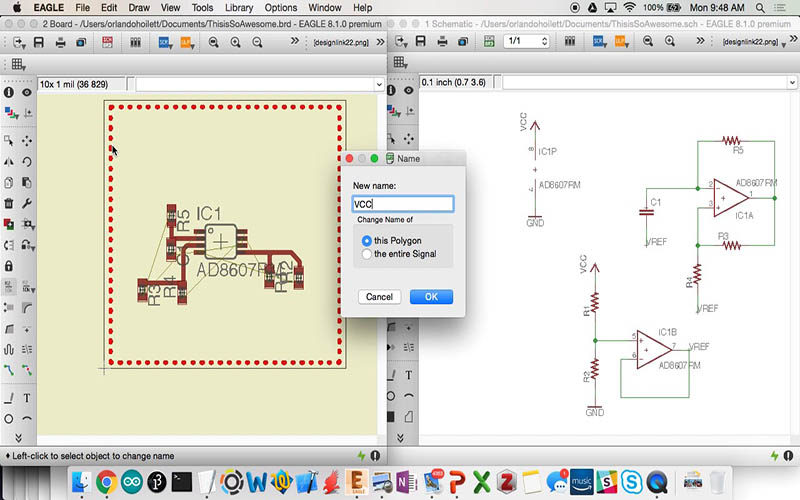Open library manager in Board toolbar
The image size is (800, 500).
(135, 42)
